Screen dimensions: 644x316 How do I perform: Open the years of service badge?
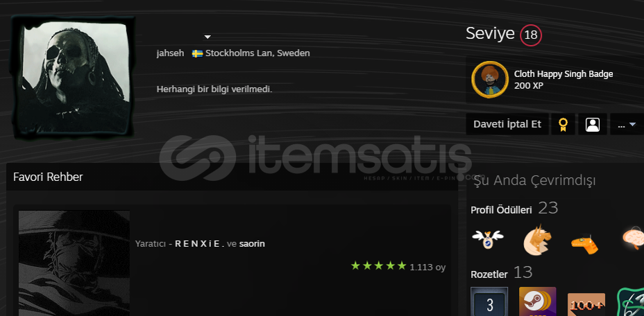(x=489, y=301)
